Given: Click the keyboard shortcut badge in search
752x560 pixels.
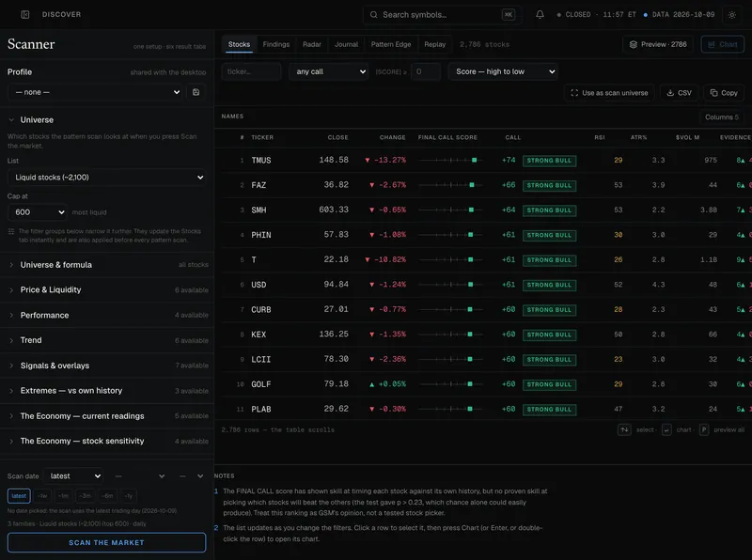Looking at the screenshot, I should [508, 15].
